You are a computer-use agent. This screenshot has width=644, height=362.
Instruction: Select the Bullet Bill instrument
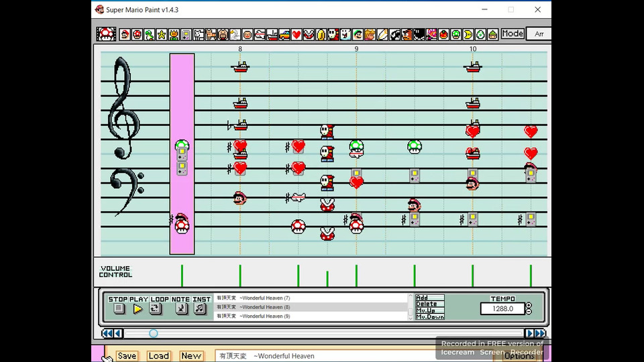point(394,34)
